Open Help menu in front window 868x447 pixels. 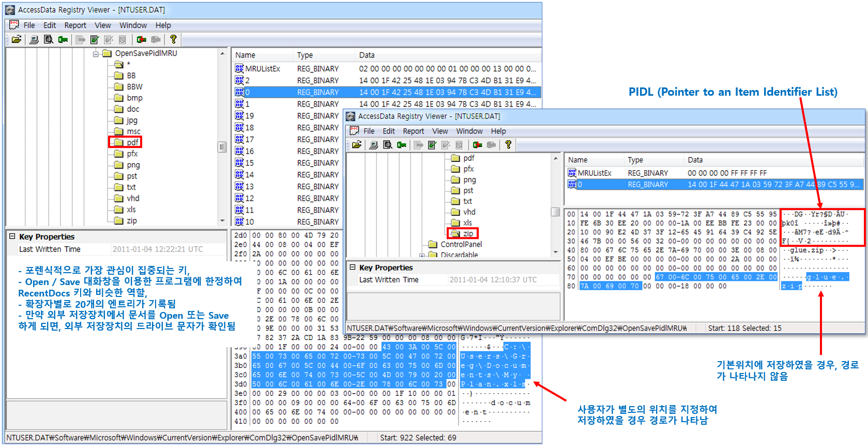498,131
